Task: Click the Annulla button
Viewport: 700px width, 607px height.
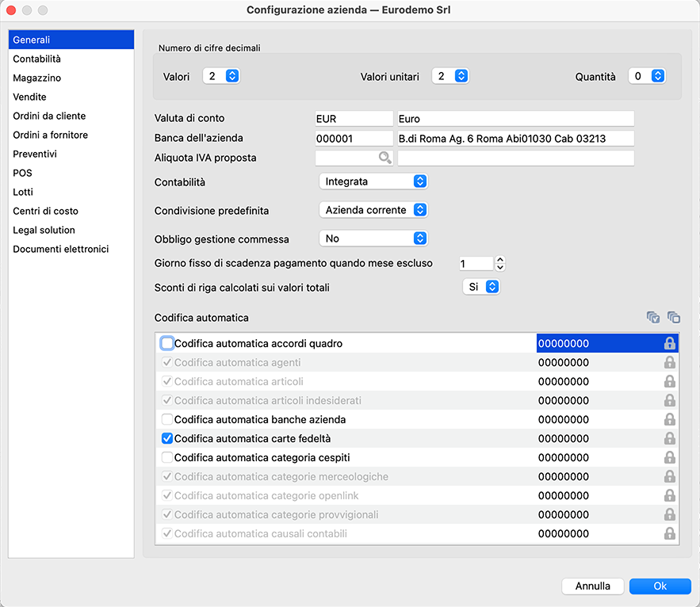Action: [x=592, y=586]
